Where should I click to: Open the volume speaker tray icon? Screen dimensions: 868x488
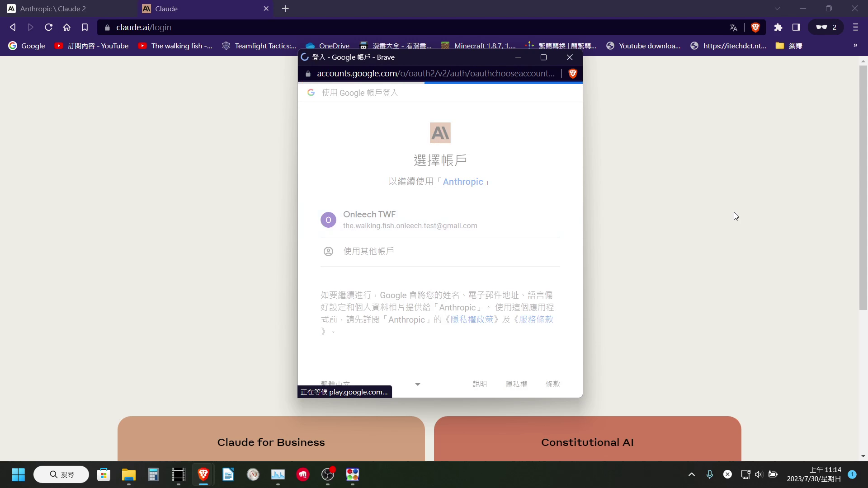[759, 474]
